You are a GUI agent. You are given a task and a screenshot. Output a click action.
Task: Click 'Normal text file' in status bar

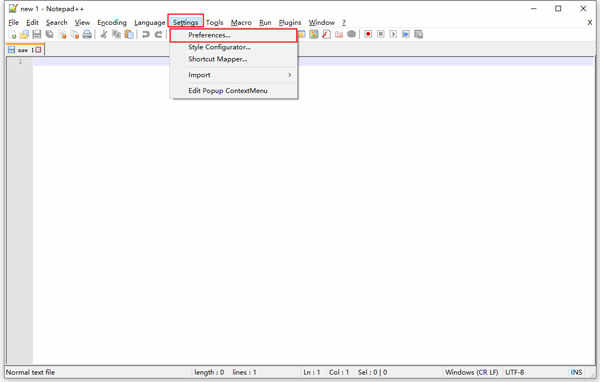(x=31, y=372)
